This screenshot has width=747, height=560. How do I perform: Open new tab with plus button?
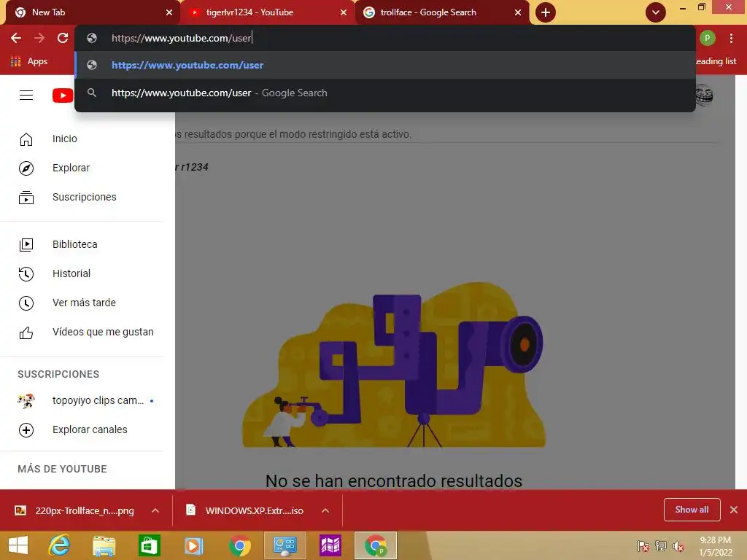546,12
